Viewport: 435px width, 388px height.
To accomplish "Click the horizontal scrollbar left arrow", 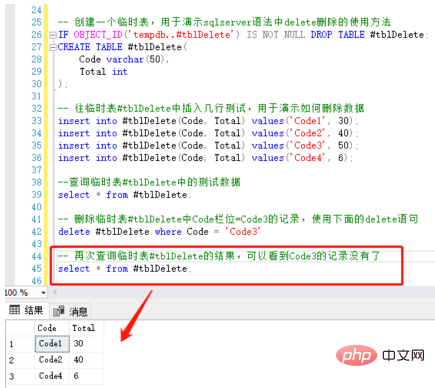I will [x=55, y=293].
